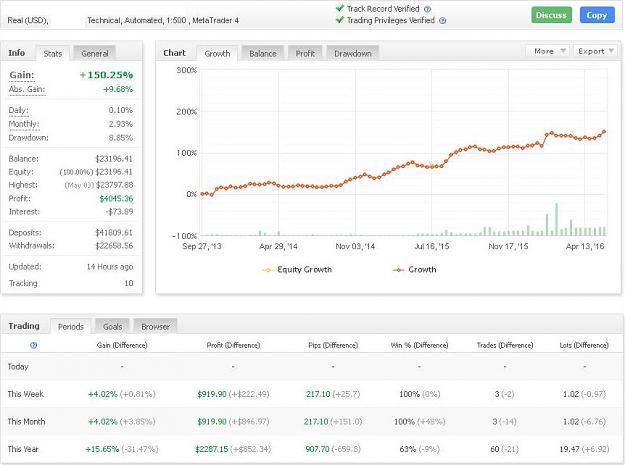Click the Sep 27, '13 axis date label
Screen dimensions: 625x465
(202, 246)
